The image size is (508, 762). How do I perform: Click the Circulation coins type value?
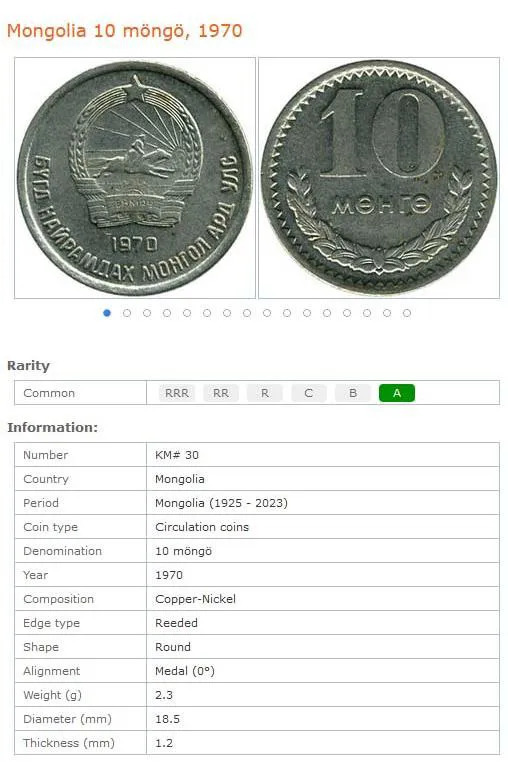[x=202, y=527]
